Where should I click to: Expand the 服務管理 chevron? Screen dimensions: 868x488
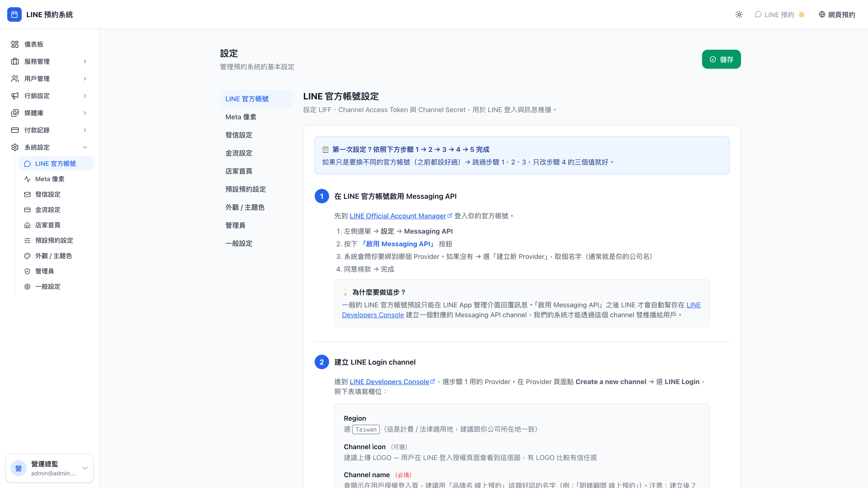(85, 61)
